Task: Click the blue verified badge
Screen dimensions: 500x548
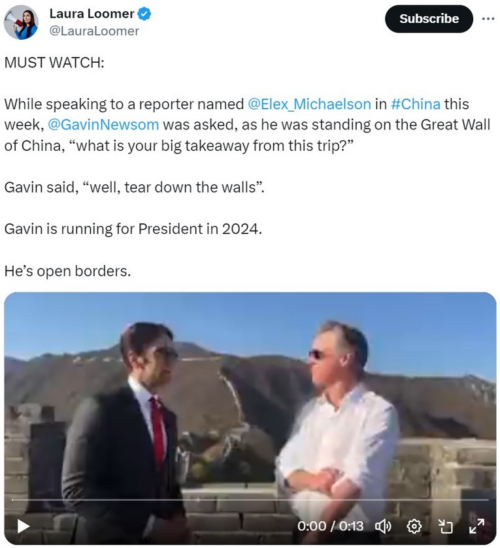Action: [144, 14]
